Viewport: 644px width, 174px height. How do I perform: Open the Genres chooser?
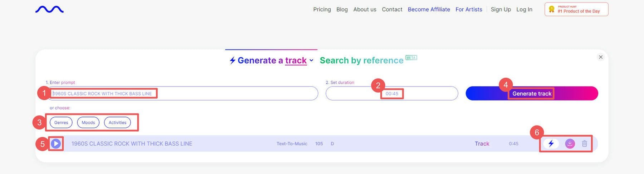(61, 122)
